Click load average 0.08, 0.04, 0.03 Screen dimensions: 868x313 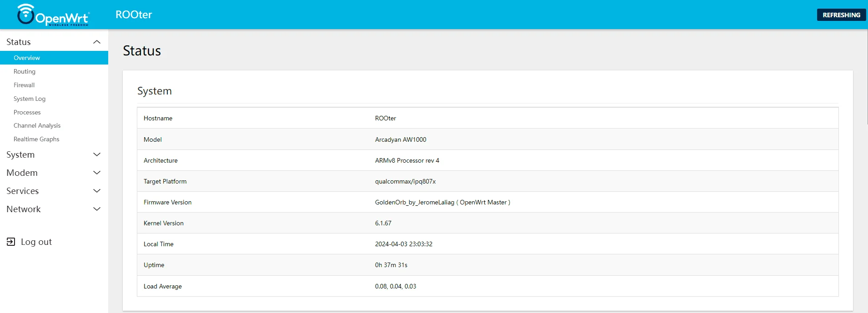[396, 286]
